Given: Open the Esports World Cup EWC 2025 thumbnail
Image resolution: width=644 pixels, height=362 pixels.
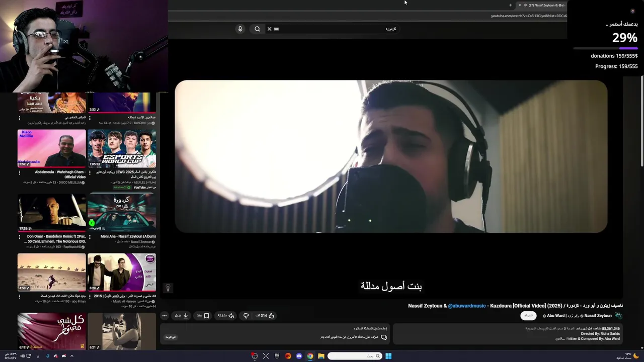Looking at the screenshot, I should 122,148.
